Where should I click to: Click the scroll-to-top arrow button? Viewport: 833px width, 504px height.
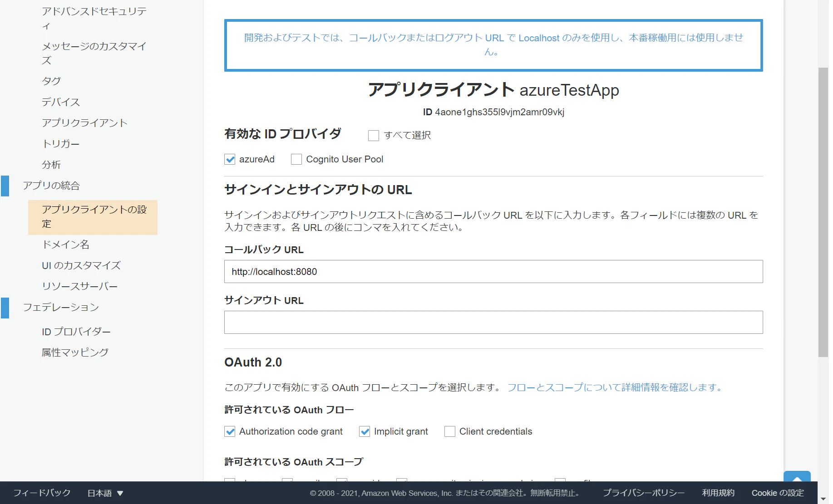point(797,476)
